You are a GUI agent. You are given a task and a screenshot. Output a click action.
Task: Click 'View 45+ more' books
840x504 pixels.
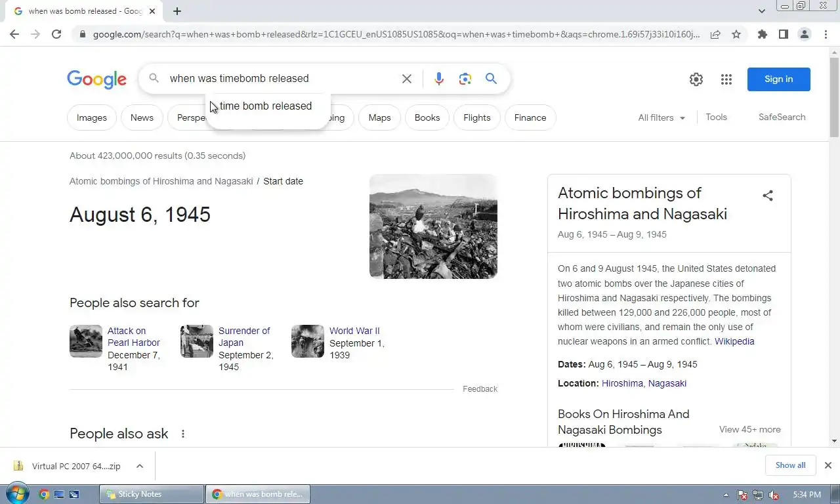coord(749,429)
